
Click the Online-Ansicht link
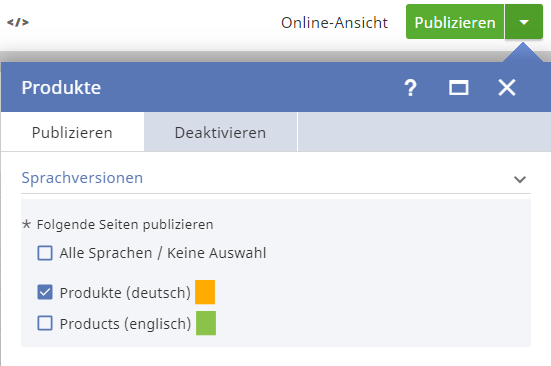(334, 23)
